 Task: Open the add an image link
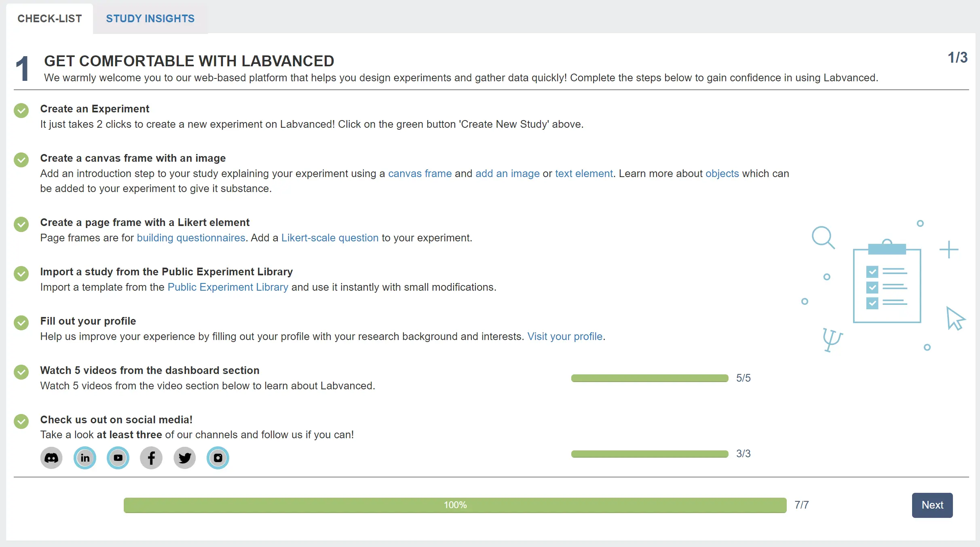coord(507,173)
